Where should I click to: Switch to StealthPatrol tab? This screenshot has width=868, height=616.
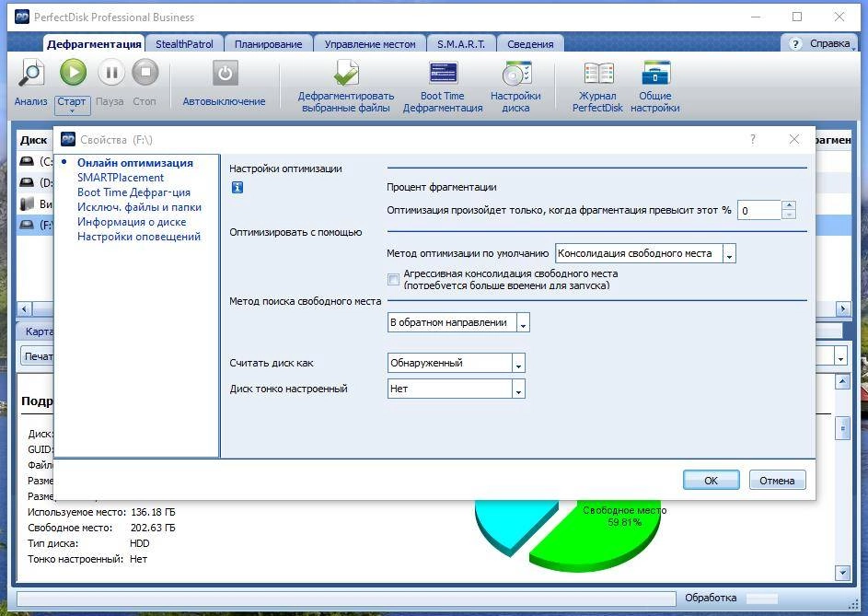tap(184, 44)
